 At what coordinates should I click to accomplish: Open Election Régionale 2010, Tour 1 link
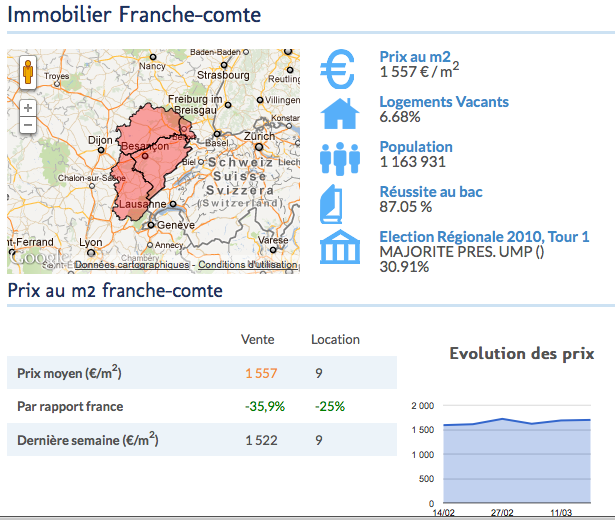(484, 237)
